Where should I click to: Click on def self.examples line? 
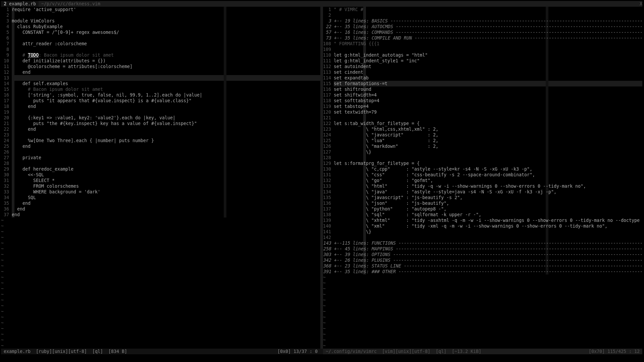[45, 83]
